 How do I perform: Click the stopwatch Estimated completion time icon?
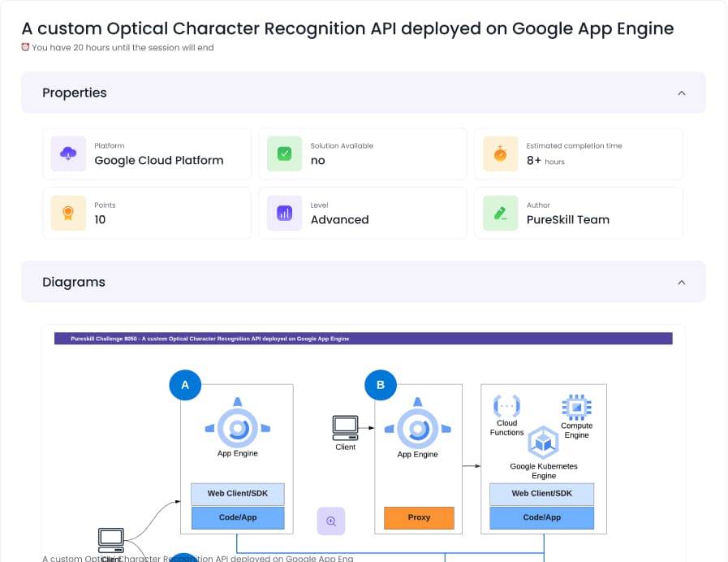click(500, 153)
